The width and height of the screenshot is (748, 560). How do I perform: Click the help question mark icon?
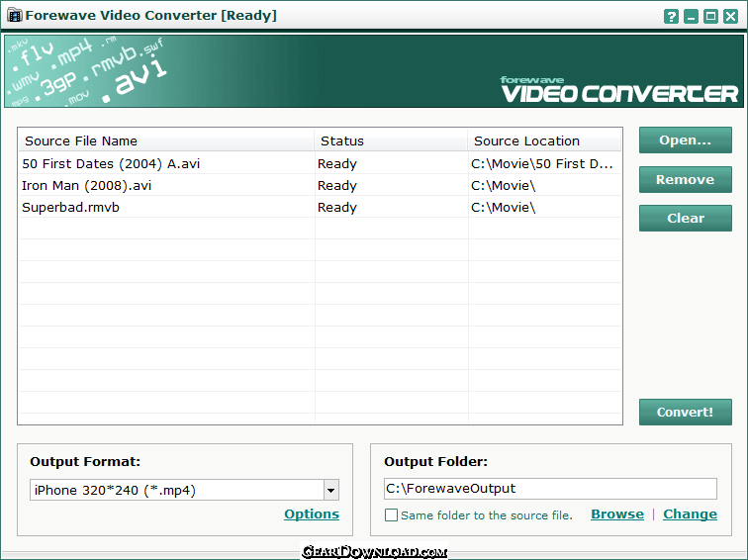tap(671, 17)
